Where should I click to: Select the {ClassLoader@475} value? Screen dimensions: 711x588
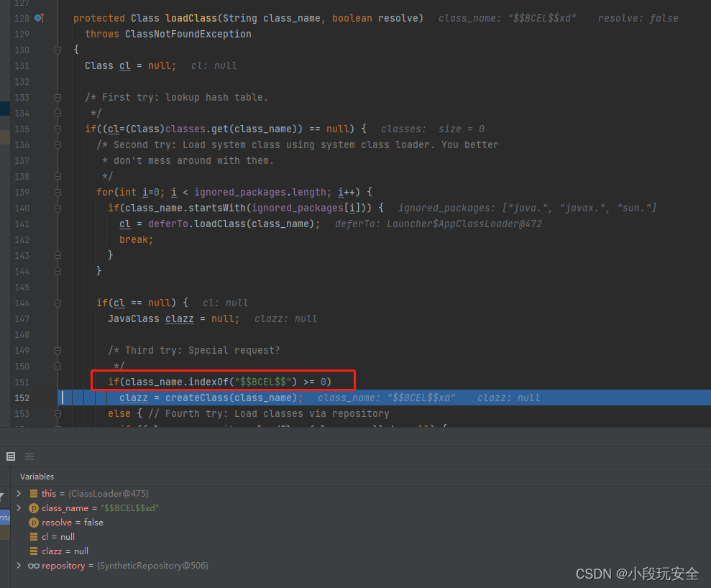tap(109, 494)
